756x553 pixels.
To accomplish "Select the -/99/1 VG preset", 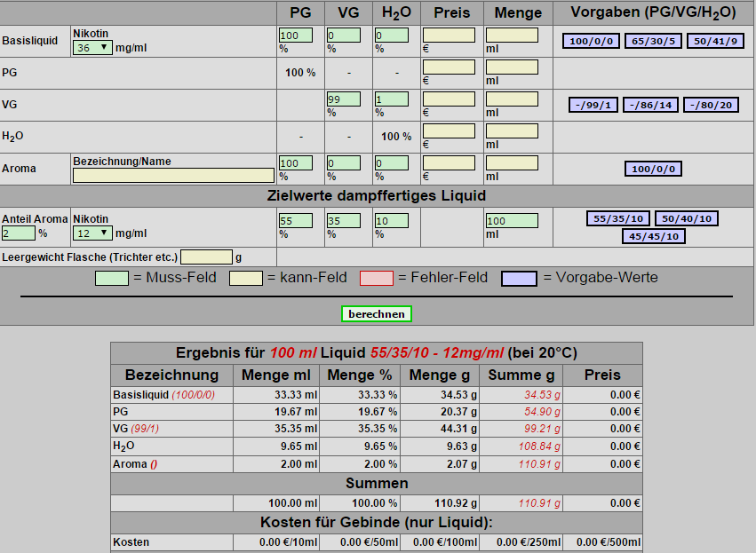I will coord(593,106).
